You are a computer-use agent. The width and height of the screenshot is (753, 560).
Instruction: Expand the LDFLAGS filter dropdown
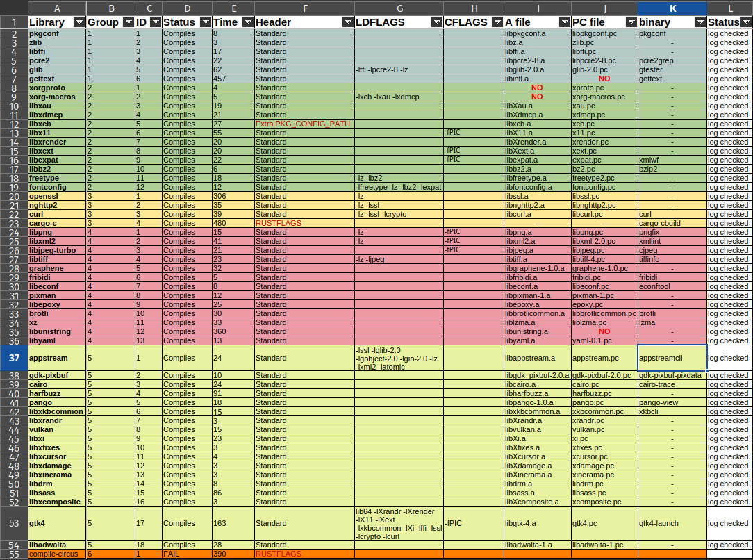pyautogui.click(x=436, y=22)
